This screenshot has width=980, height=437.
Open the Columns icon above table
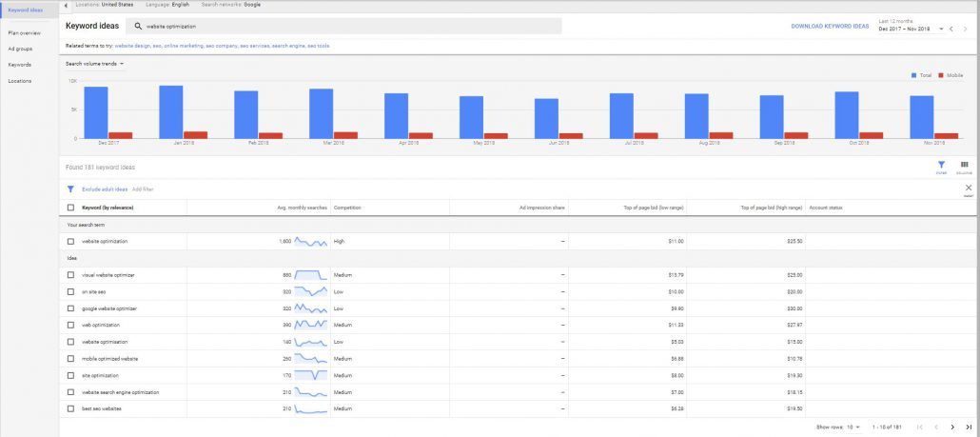click(x=965, y=166)
